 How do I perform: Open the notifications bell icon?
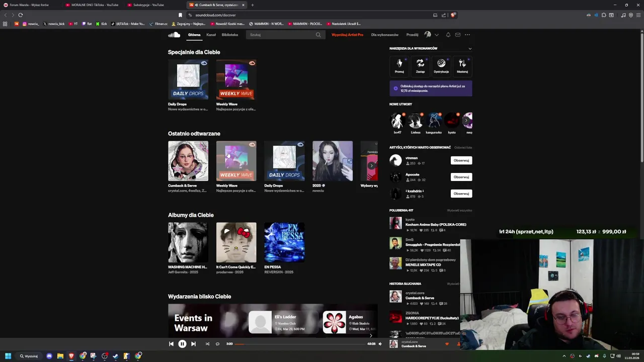click(x=448, y=35)
